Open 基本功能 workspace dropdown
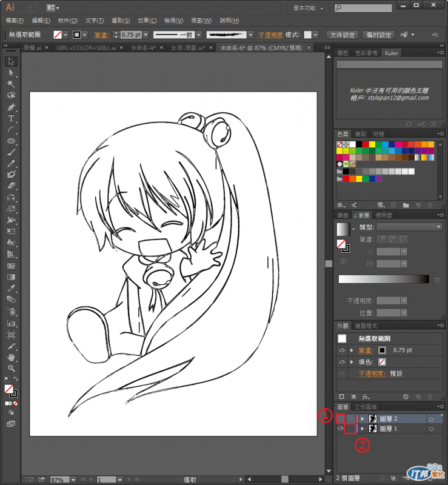 coord(308,8)
